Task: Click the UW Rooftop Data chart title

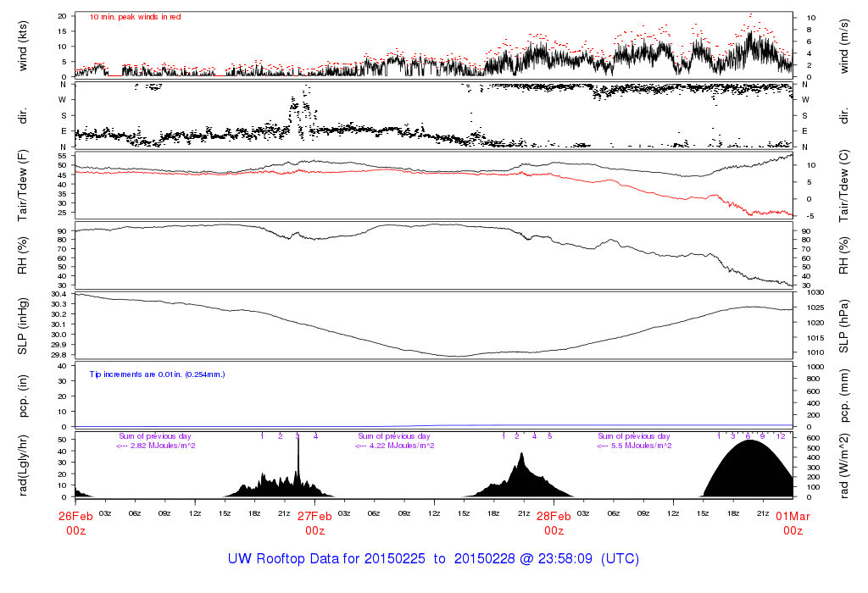Action: coord(433,559)
